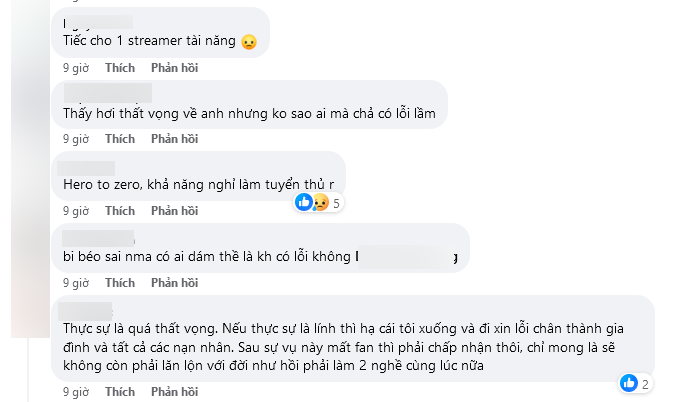Reply to the "Thấy hơi thất vọng" comment

pos(175,139)
